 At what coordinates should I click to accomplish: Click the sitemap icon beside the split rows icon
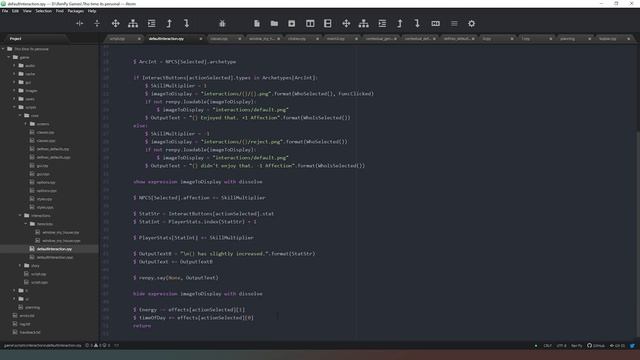pos(363,24)
